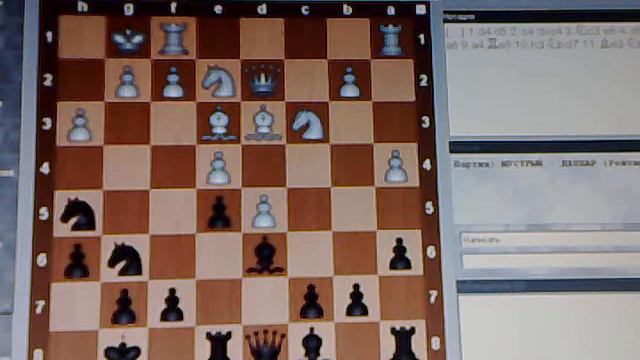Select the white knight on e2
Image resolution: width=640 pixels, height=360 pixels.
[x=219, y=82]
